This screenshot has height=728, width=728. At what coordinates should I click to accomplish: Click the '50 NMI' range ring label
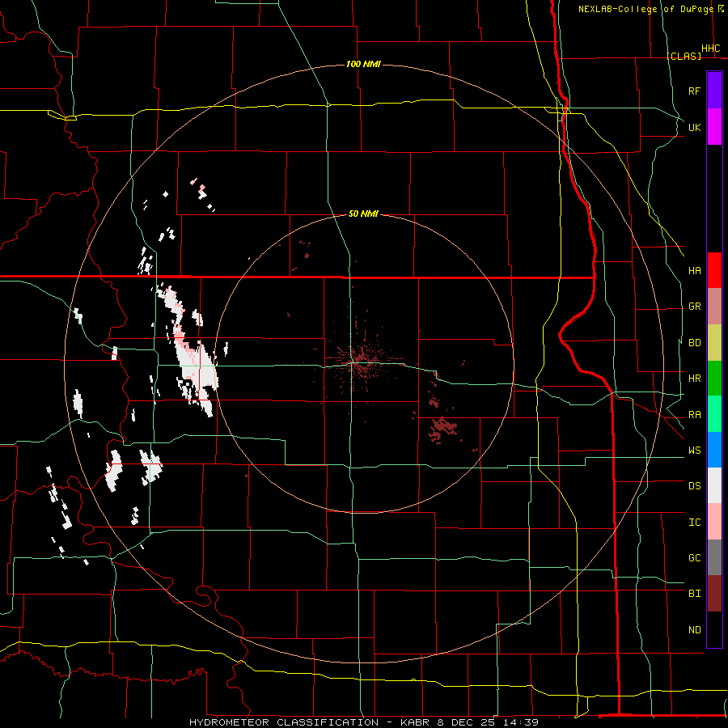[x=363, y=214]
